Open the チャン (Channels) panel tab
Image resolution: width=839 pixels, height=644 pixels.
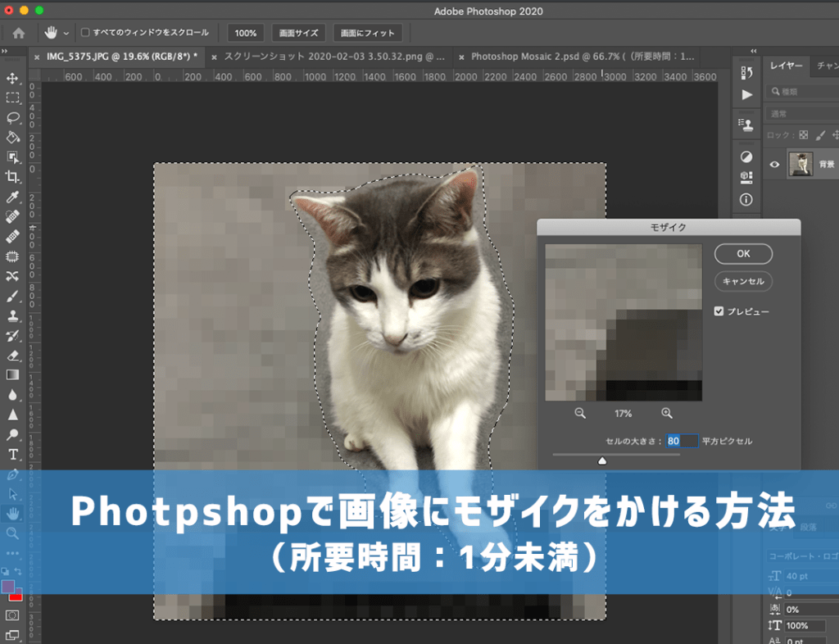coord(828,66)
